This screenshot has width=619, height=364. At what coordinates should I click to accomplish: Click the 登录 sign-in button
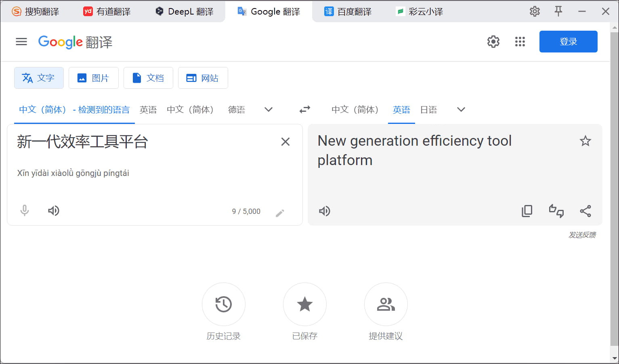click(568, 42)
